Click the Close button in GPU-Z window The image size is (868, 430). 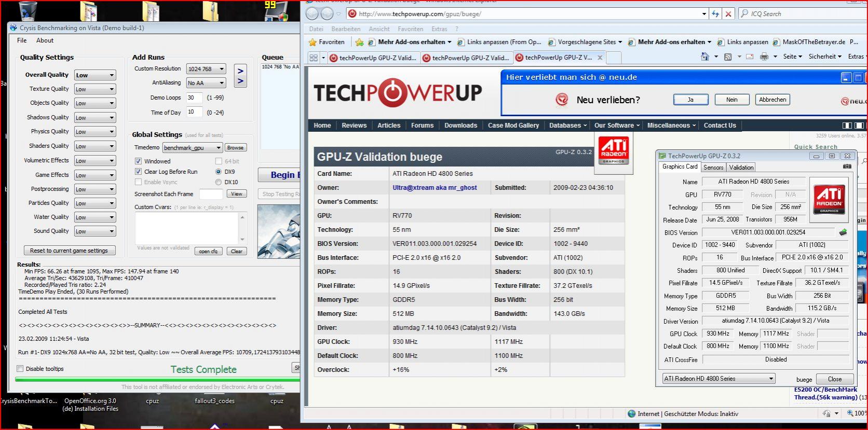click(x=835, y=379)
